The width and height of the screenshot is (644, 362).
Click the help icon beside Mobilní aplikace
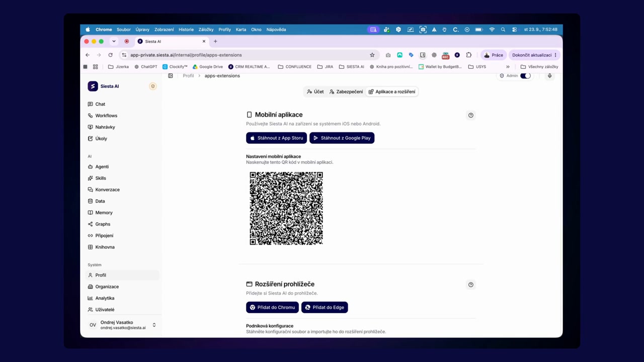pos(471,115)
